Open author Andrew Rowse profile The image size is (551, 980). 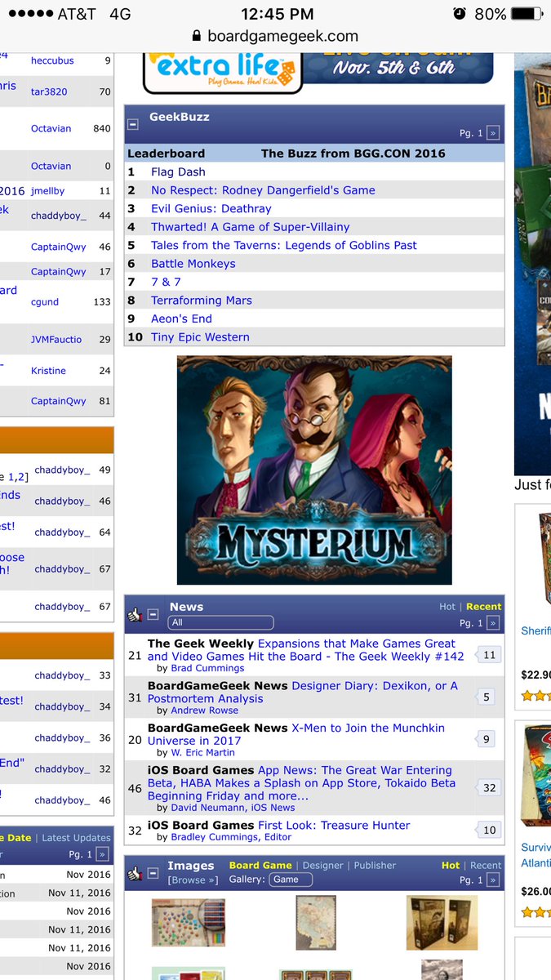coord(205,710)
